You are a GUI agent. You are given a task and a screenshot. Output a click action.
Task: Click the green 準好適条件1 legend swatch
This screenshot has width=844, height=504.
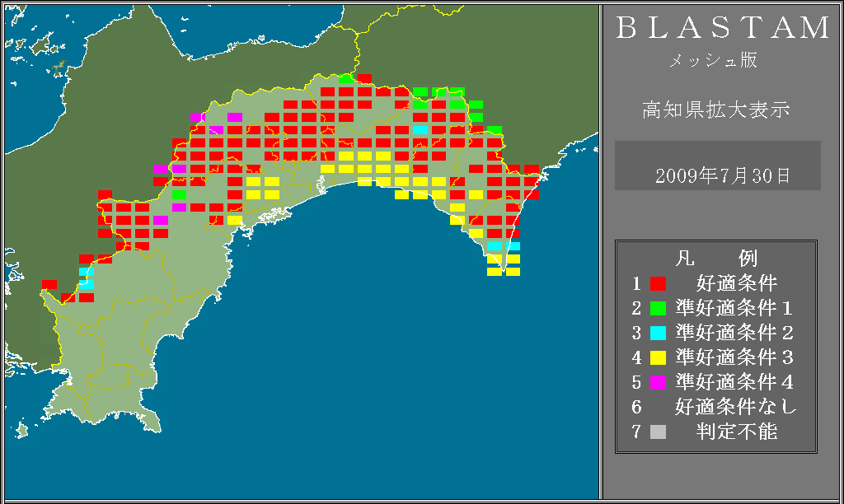pyautogui.click(x=658, y=308)
